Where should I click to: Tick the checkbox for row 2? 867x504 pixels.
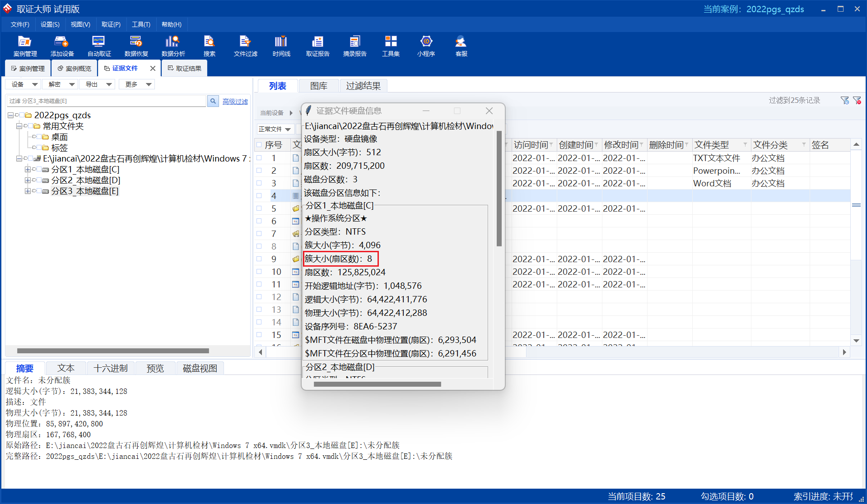coord(259,171)
